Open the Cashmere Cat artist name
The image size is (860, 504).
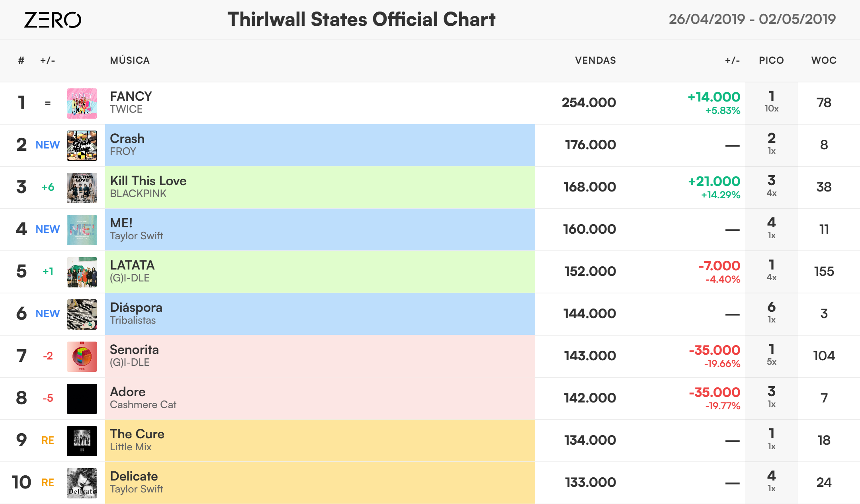[143, 405]
